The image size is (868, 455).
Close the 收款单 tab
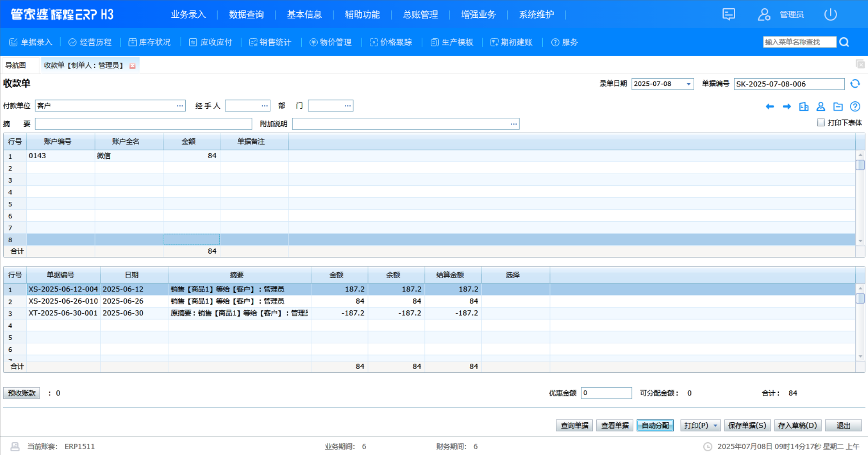click(132, 66)
